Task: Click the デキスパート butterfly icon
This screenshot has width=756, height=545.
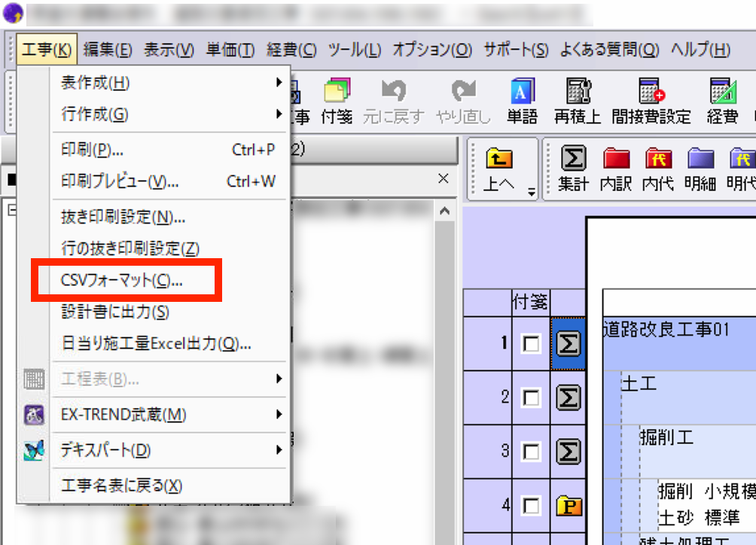Action: pos(34,450)
